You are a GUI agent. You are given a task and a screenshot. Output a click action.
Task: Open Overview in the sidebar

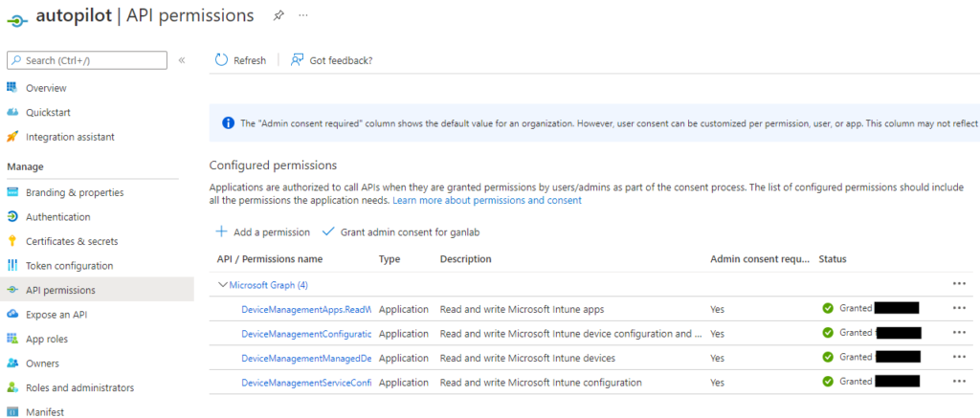coord(46,88)
